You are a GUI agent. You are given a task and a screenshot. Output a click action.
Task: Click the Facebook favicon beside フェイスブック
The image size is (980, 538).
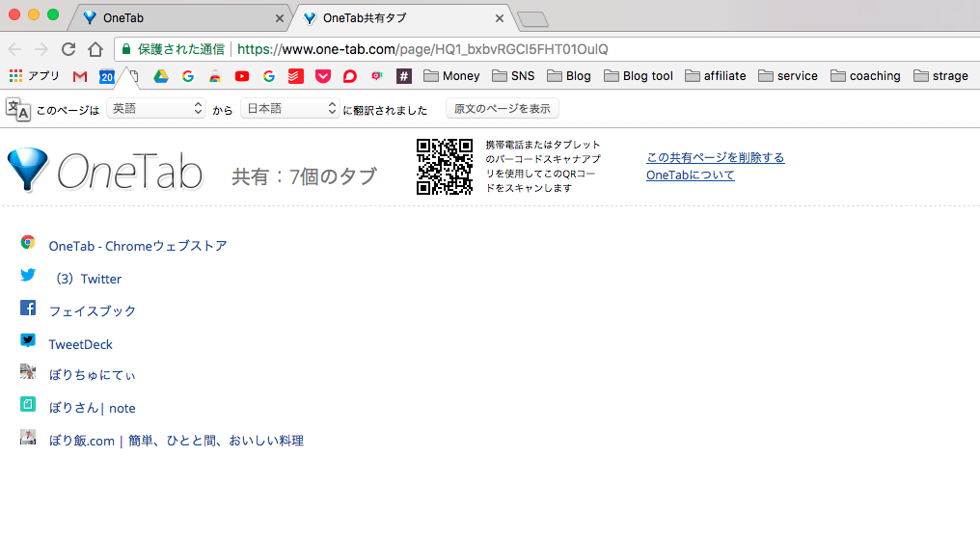(x=28, y=308)
